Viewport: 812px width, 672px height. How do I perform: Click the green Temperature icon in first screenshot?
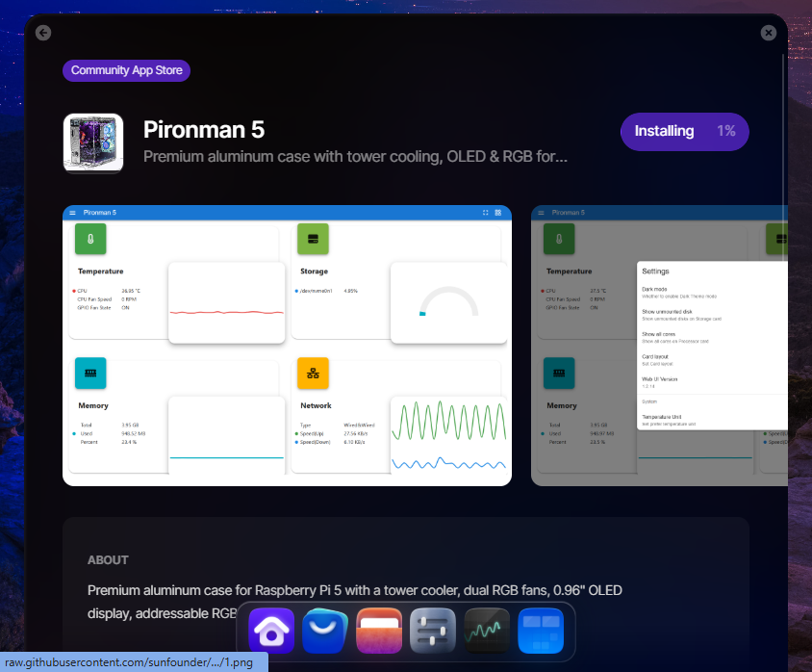click(90, 239)
